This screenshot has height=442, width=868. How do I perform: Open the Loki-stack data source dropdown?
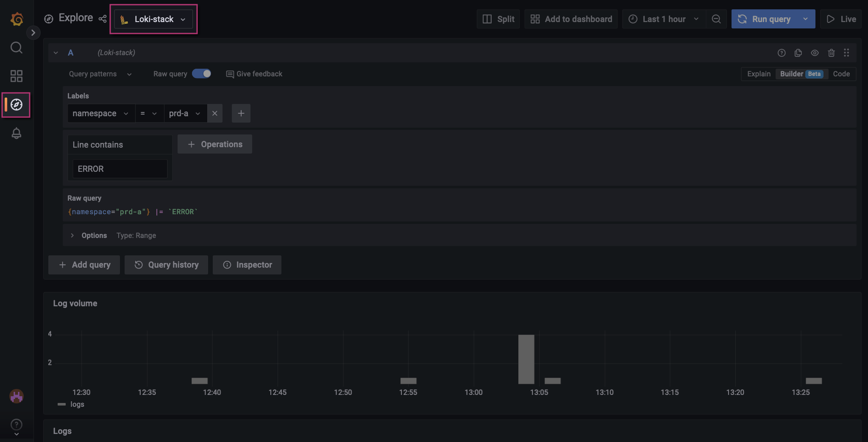153,19
